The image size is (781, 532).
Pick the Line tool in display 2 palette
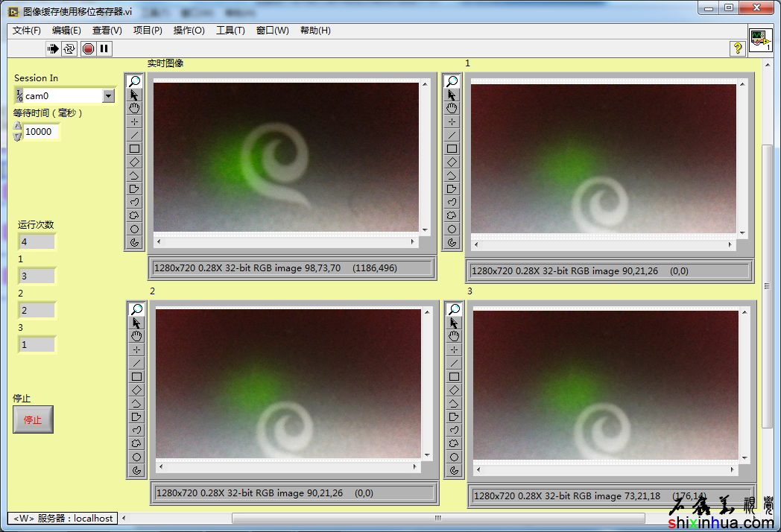coord(136,363)
